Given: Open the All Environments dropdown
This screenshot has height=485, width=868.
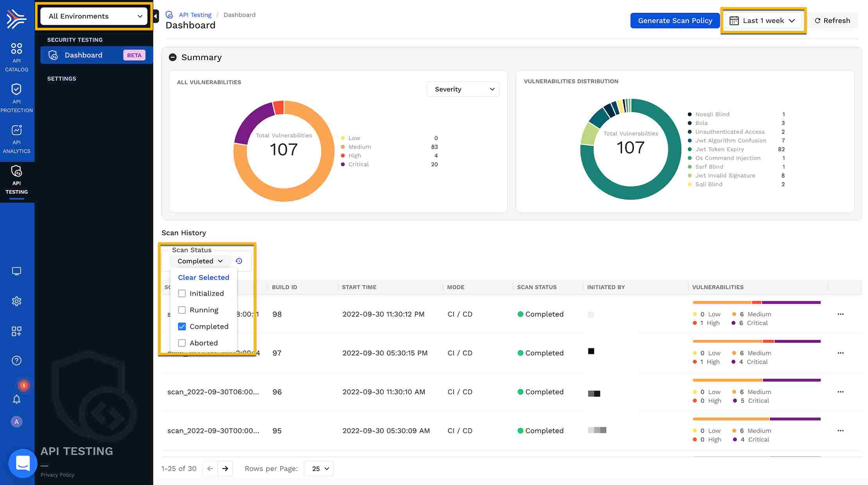Looking at the screenshot, I should coord(93,16).
